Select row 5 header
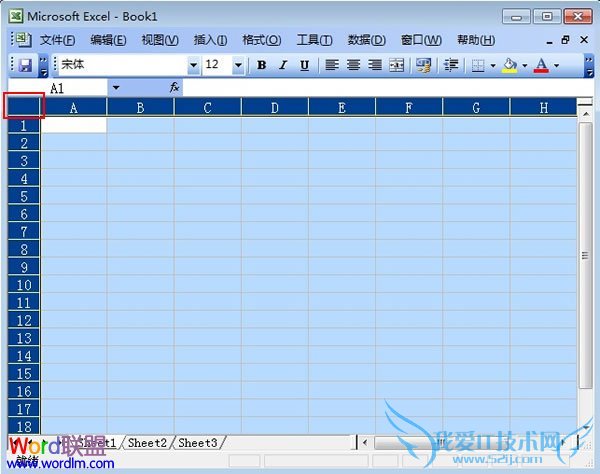Image resolution: width=600 pixels, height=474 pixels. pyautogui.click(x=24, y=196)
